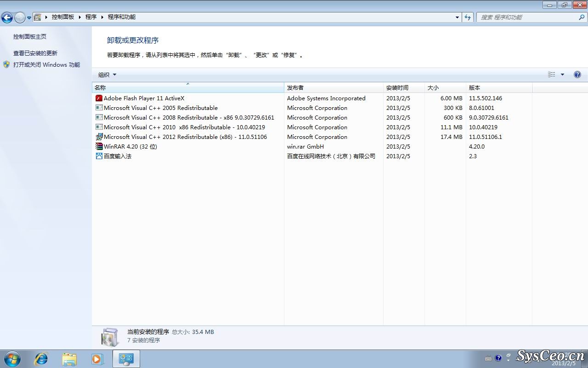This screenshot has height=368, width=588.
Task: Click the keyboard input icon in tray
Action: [x=488, y=358]
